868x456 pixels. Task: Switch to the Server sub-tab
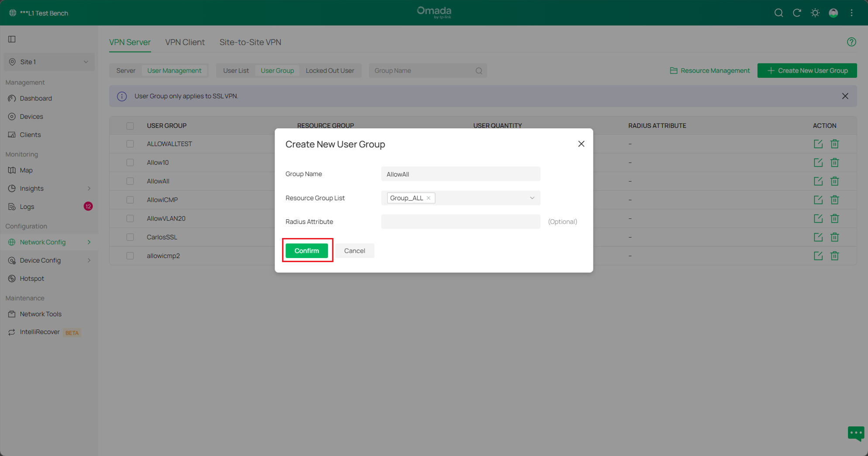[x=126, y=71]
